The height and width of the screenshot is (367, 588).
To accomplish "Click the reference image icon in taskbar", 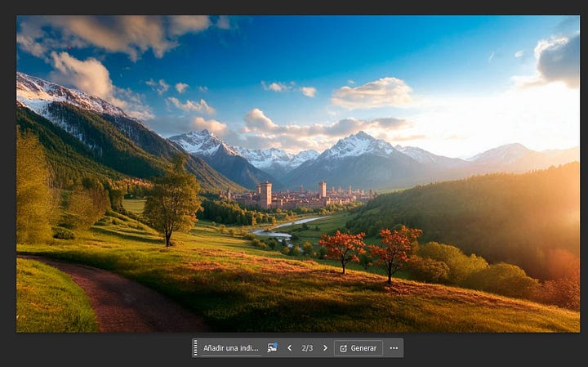I will (272, 348).
